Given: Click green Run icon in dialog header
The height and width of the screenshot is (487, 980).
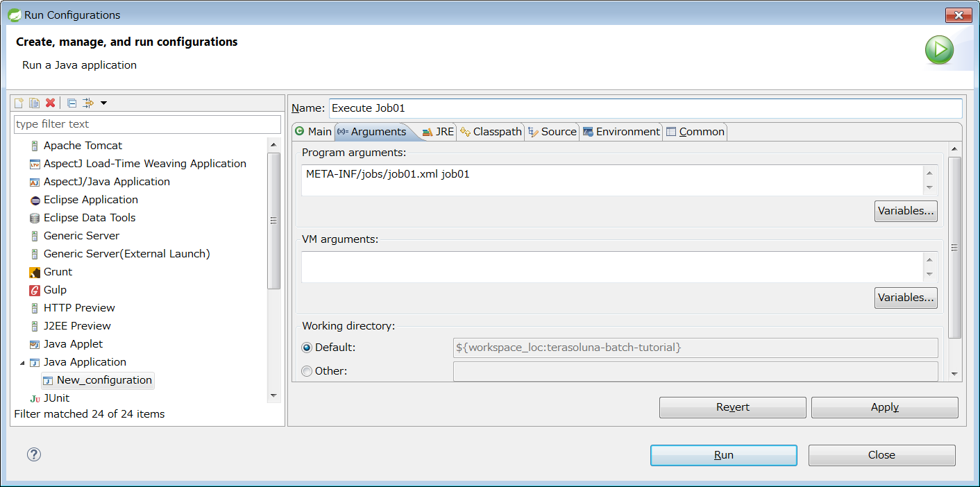Looking at the screenshot, I should click(x=939, y=50).
